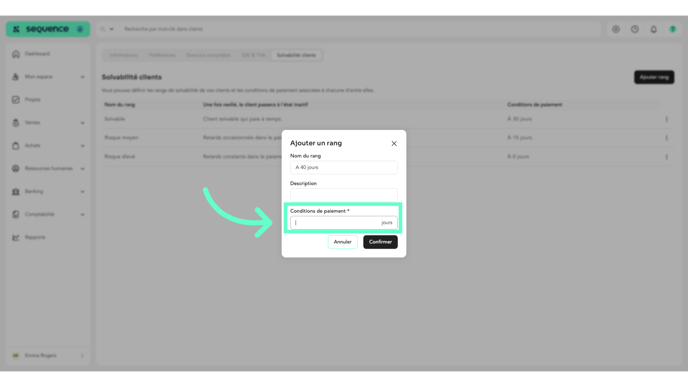
Task: Open the search filter dropdown arrow
Action: coord(111,29)
